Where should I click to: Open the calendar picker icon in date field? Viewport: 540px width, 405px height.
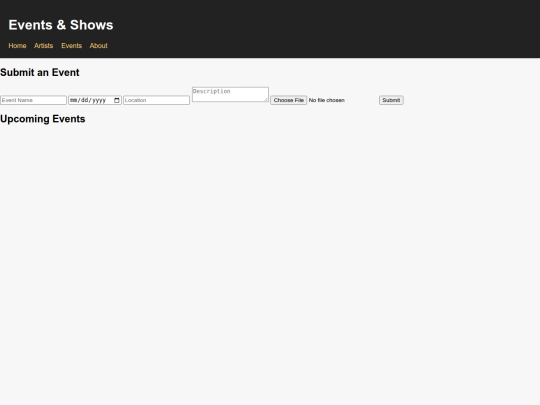point(117,100)
